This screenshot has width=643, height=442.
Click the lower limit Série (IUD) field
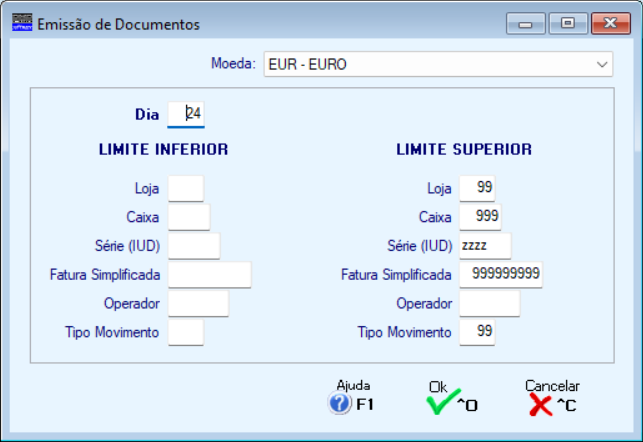pyautogui.click(x=194, y=246)
